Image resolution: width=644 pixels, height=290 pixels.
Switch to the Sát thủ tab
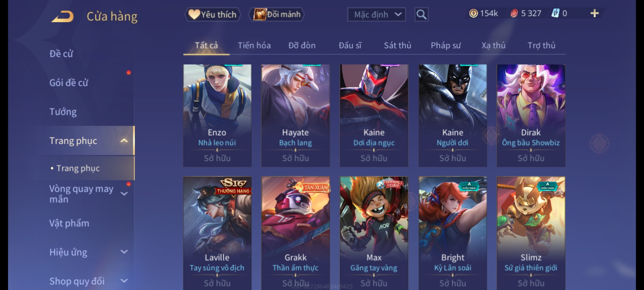pyautogui.click(x=397, y=45)
